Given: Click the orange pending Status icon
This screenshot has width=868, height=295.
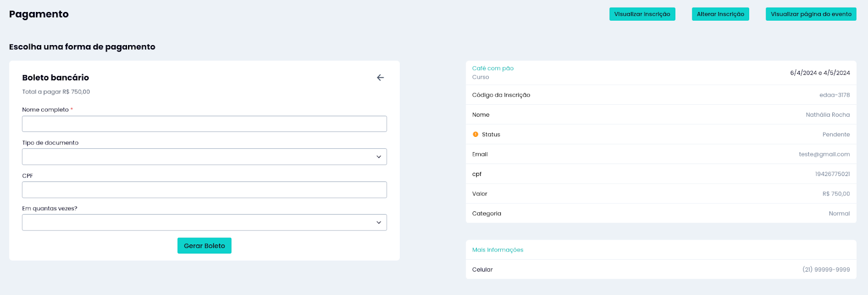Looking at the screenshot, I should [x=475, y=134].
